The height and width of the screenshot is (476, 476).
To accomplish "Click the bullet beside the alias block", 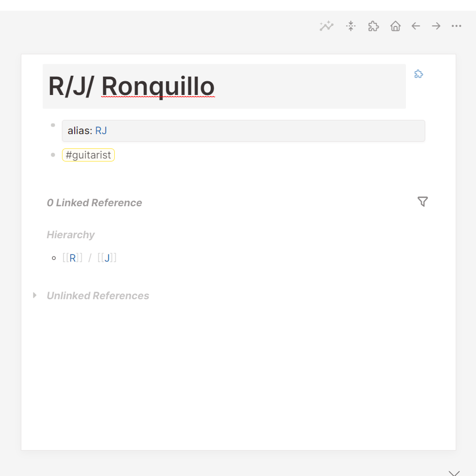I will click(53, 124).
